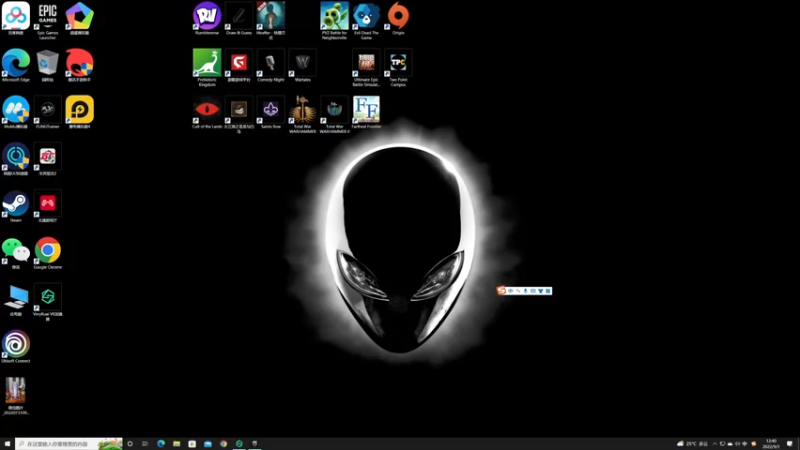Open the taskbar clock and date
Screen dimensions: 800x450
771,444
